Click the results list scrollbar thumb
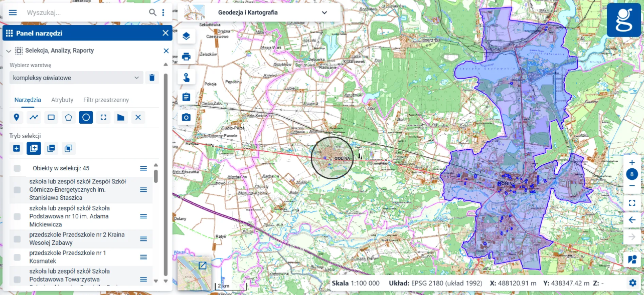644x295 pixels. [156, 176]
